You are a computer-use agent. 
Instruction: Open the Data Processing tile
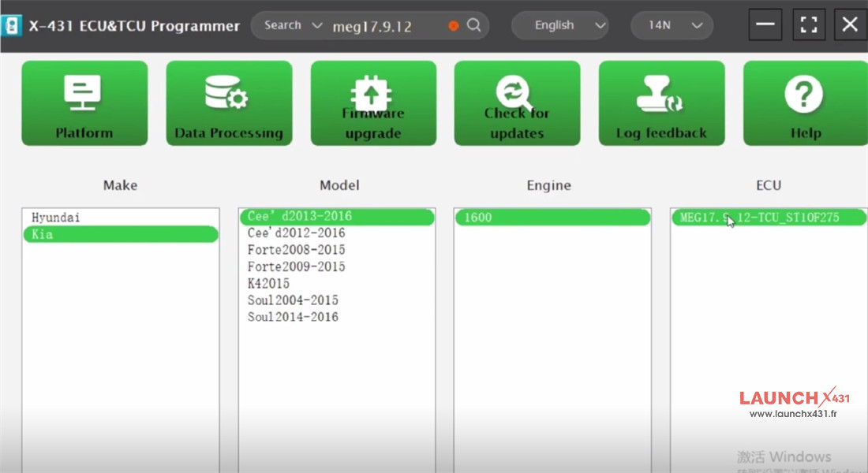click(x=229, y=103)
